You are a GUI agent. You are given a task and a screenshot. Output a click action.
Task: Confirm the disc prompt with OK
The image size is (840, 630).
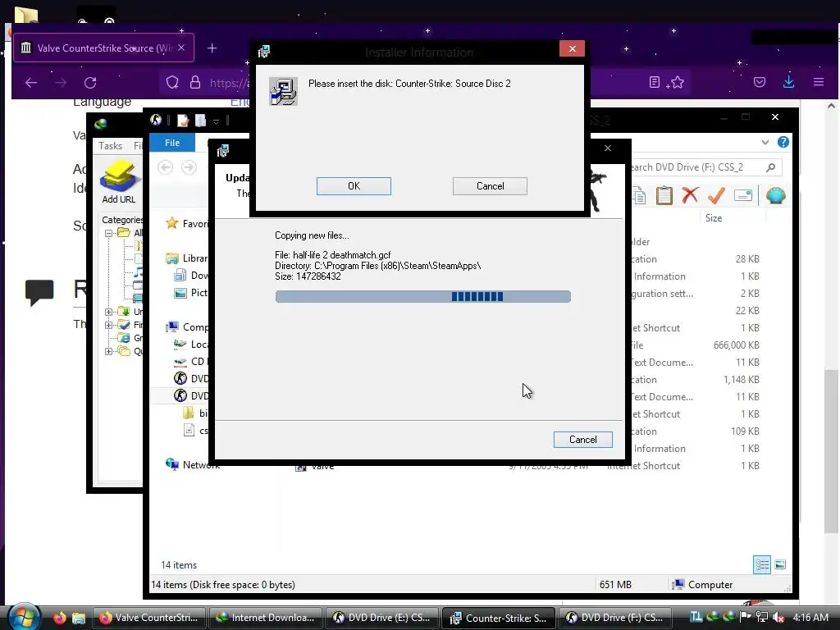click(x=354, y=186)
